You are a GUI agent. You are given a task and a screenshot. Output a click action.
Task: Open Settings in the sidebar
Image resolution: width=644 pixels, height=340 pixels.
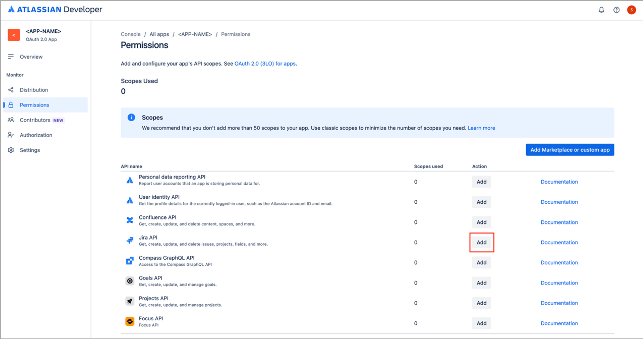[45, 150]
